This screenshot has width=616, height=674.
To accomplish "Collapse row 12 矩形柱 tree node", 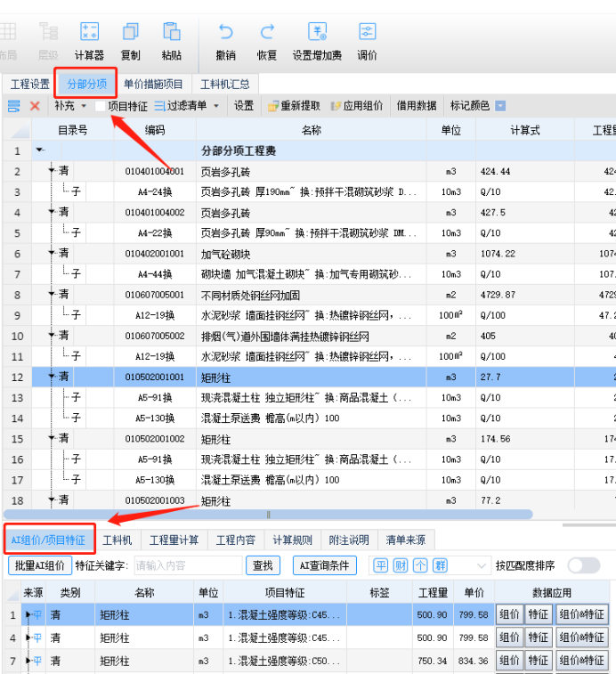I will pos(52,377).
